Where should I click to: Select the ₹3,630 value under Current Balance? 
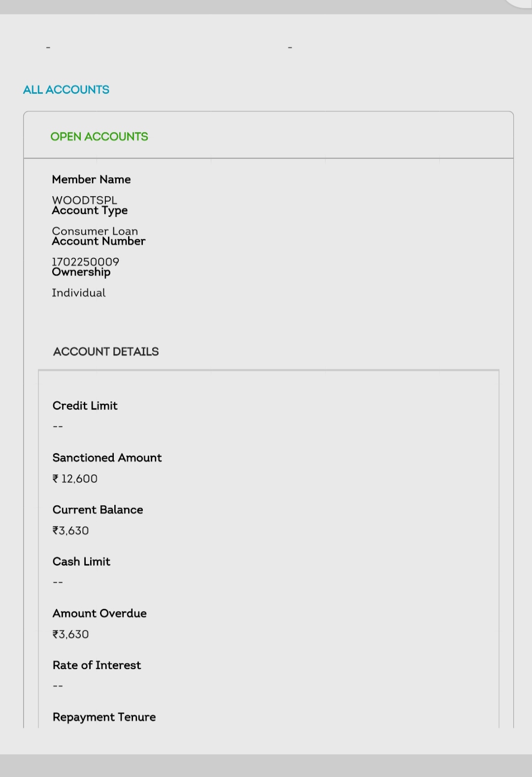70,530
